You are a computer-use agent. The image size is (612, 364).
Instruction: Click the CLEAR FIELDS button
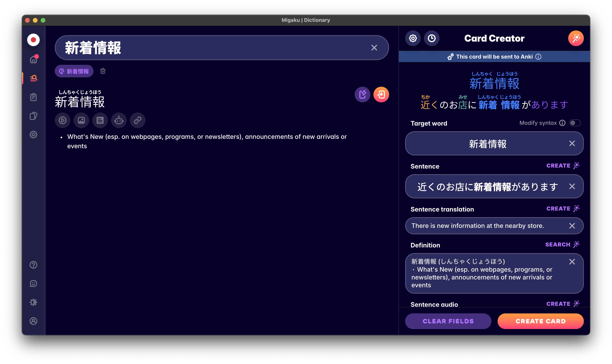click(x=448, y=321)
